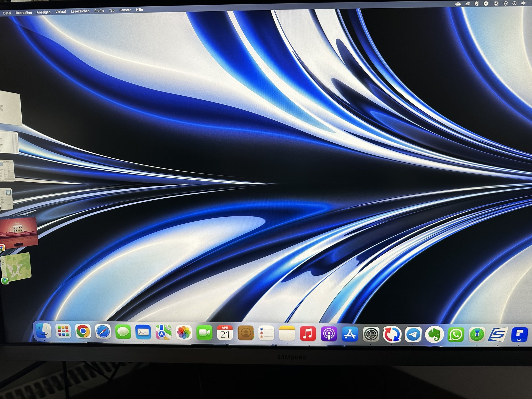Select the green map window thumbnail
This screenshot has width=532, height=399.
click(16, 267)
